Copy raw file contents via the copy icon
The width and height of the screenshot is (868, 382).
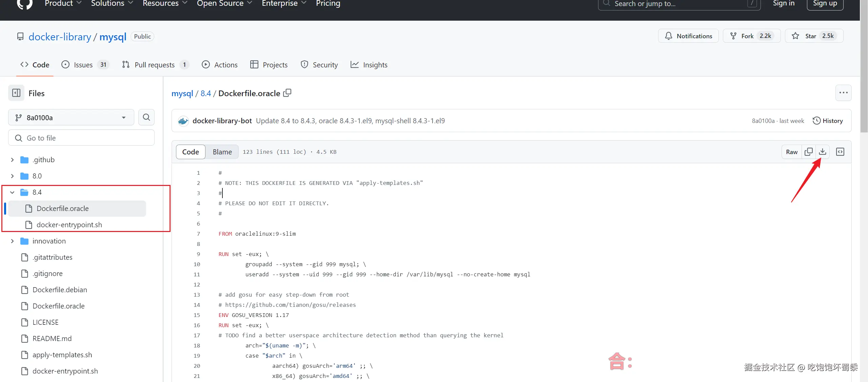click(x=808, y=152)
